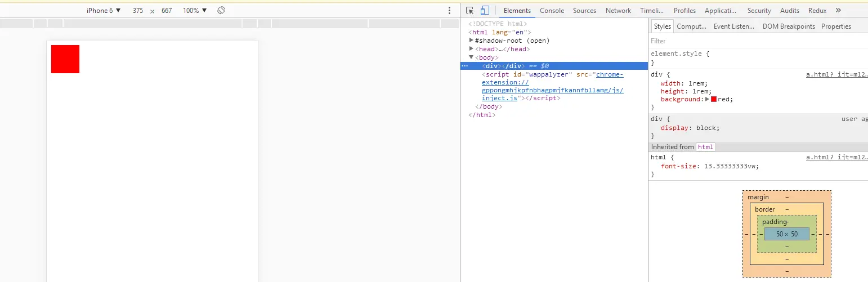Screen dimensions: 868x282
Task: Select the Properties sidebar tab
Action: click(x=836, y=26)
